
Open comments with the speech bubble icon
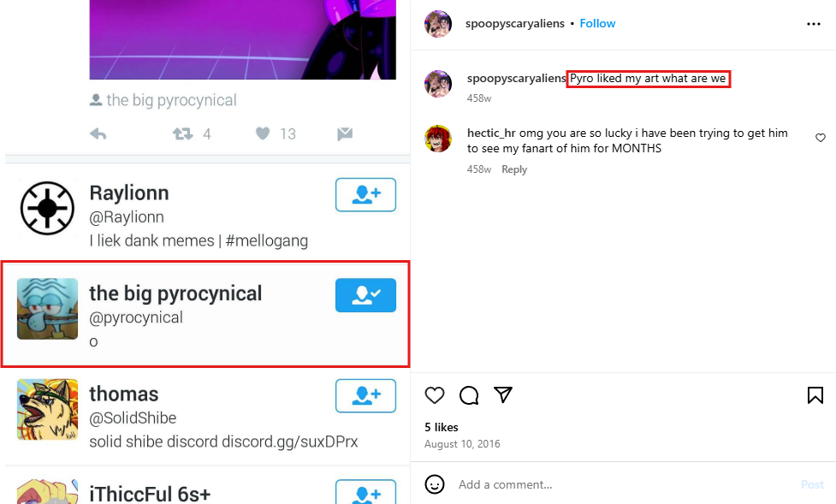469,394
